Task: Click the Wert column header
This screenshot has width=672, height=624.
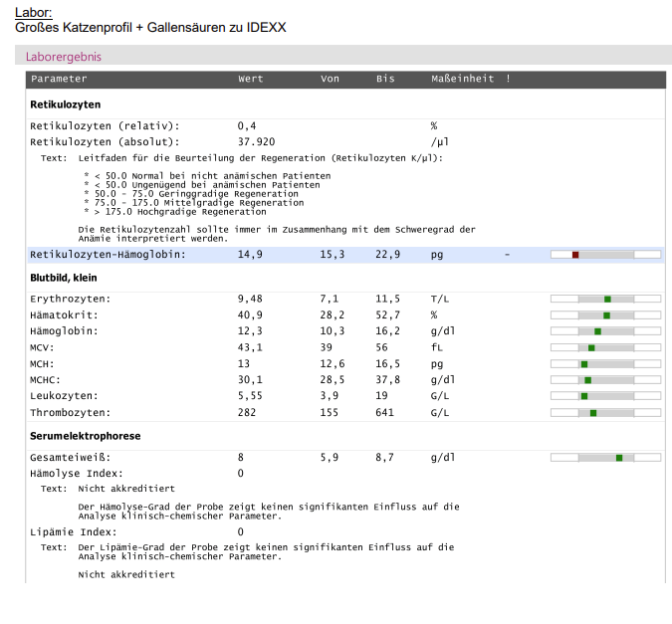Action: click(x=251, y=79)
